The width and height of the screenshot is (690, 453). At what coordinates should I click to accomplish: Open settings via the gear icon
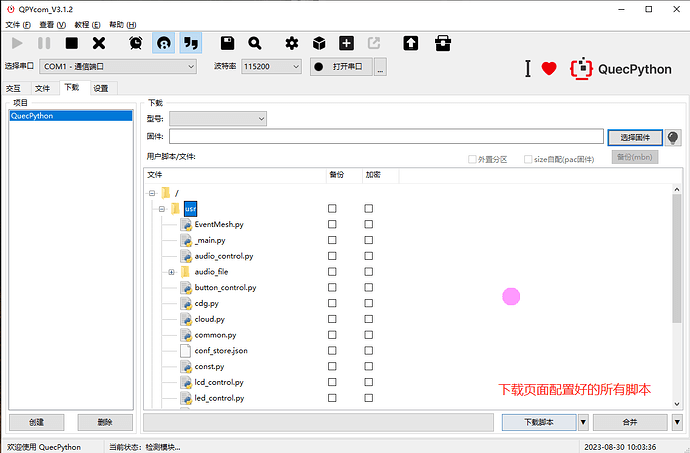coord(291,43)
